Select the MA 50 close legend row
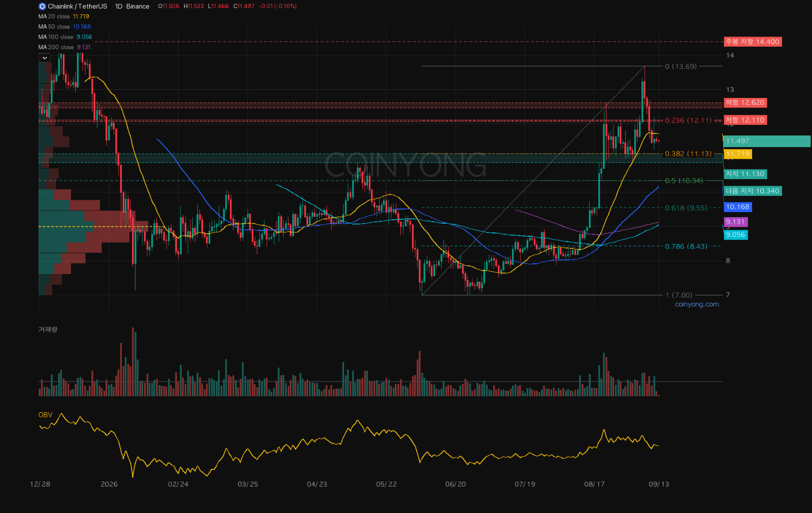The image size is (812, 513). pyautogui.click(x=64, y=27)
